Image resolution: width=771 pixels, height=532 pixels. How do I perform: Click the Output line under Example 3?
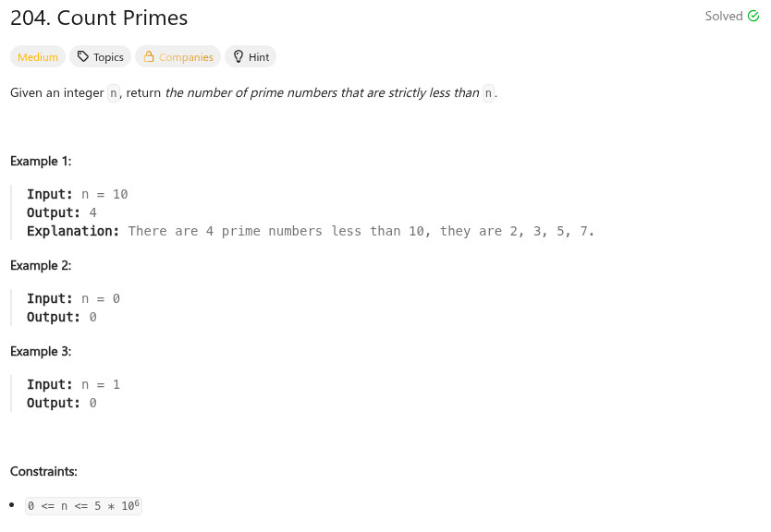click(x=62, y=403)
